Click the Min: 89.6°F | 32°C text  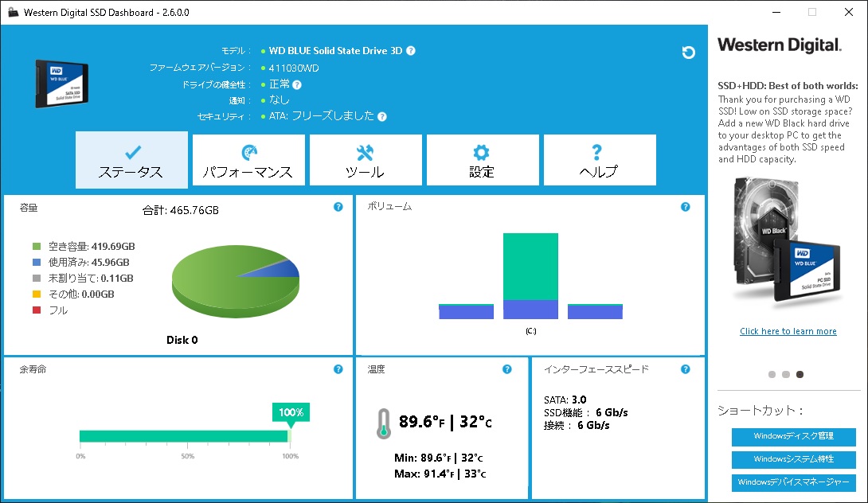[x=439, y=458]
